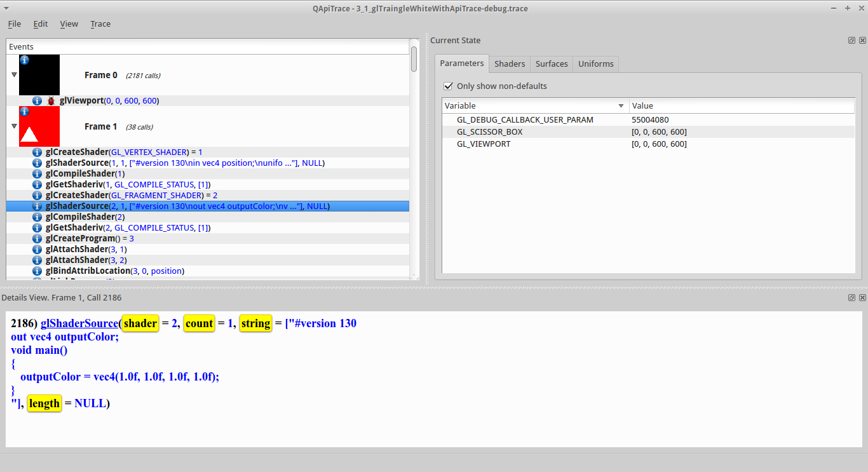The height and width of the screenshot is (472, 868).
Task: Select glShaderSource(1, 1, ...) call row
Action: 208,163
